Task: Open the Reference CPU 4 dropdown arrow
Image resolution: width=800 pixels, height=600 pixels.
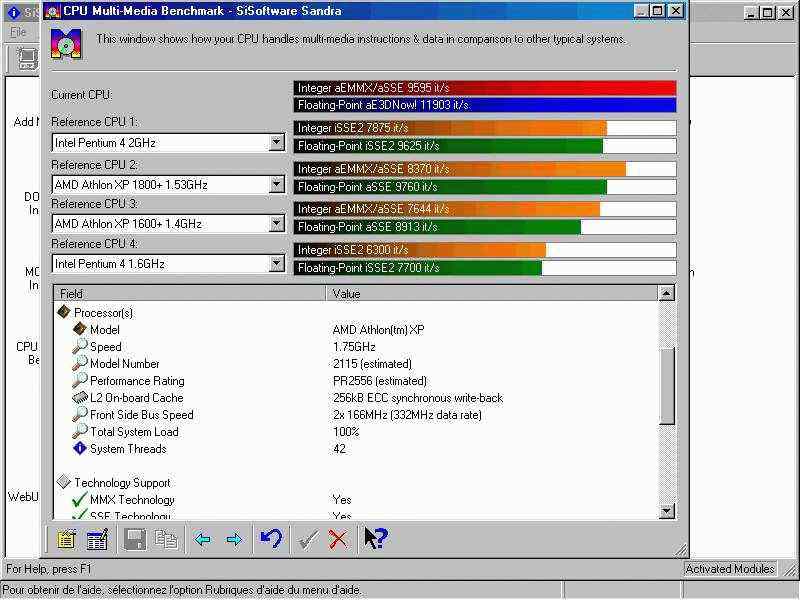Action: [276, 264]
